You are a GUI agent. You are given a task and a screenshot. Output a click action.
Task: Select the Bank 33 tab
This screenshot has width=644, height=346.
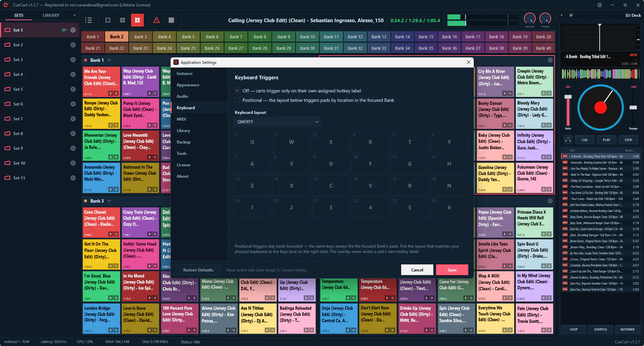[x=379, y=48]
